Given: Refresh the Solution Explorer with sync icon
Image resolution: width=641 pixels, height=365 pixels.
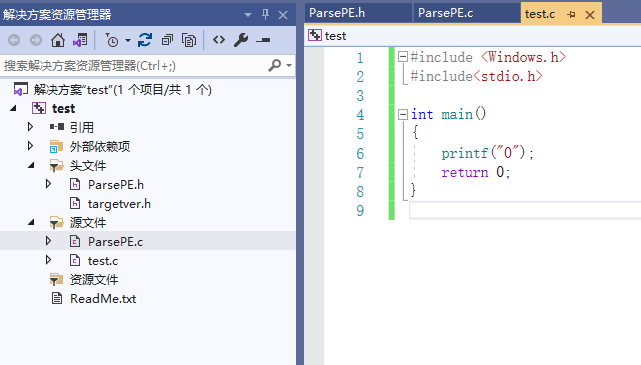Looking at the screenshot, I should tap(145, 40).
